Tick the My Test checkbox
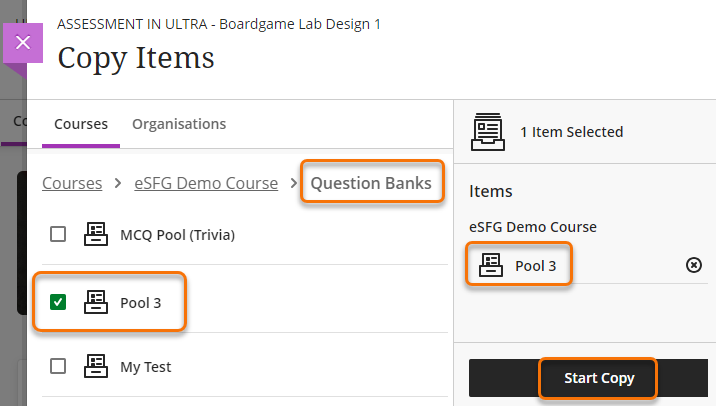This screenshot has width=716, height=406. pos(58,366)
